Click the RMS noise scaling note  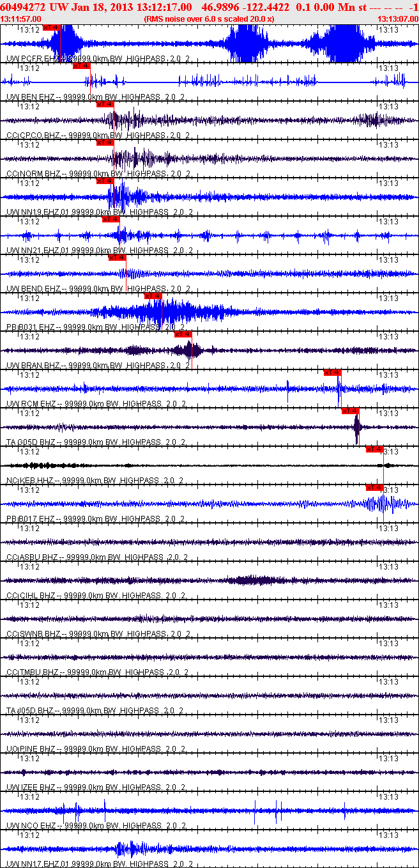209,19
